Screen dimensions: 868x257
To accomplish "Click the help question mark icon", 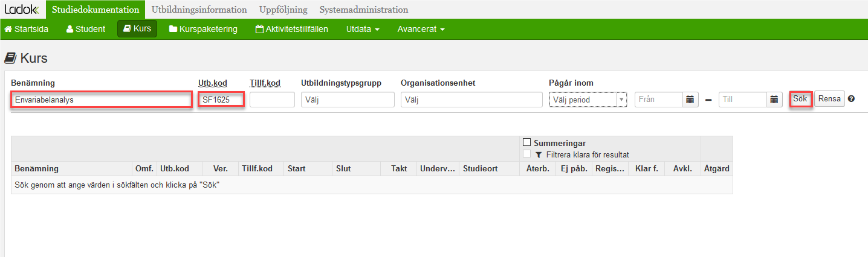I will pyautogui.click(x=851, y=99).
